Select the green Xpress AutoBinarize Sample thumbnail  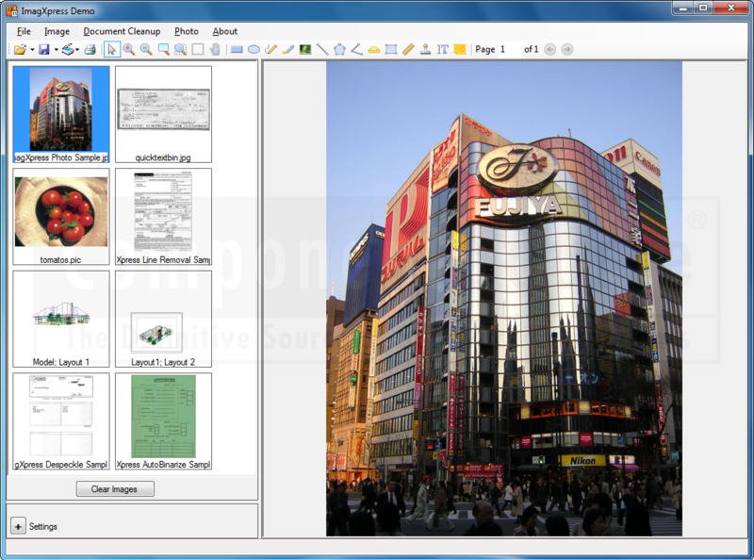point(163,421)
